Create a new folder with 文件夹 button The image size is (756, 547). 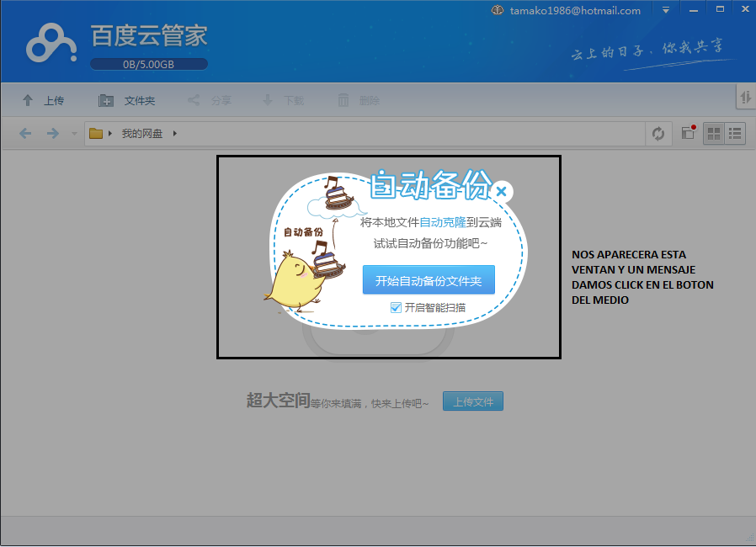(x=127, y=101)
